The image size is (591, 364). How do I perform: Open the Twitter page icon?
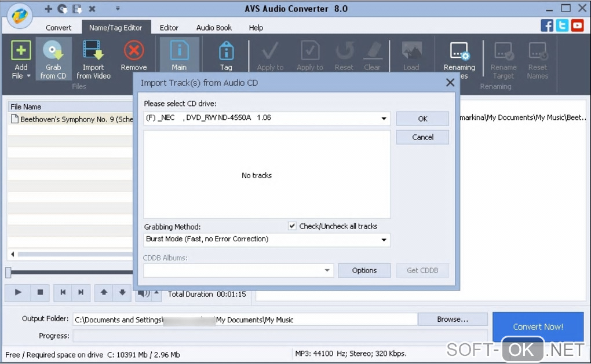pos(562,25)
